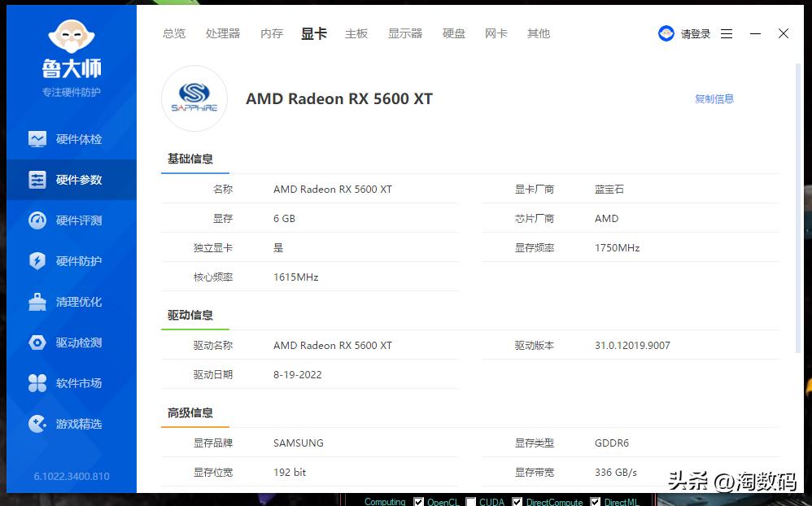Screen dimensions: 812x506
Task: Click the Sapphire brand logo thumbnail
Action: coord(194,98)
